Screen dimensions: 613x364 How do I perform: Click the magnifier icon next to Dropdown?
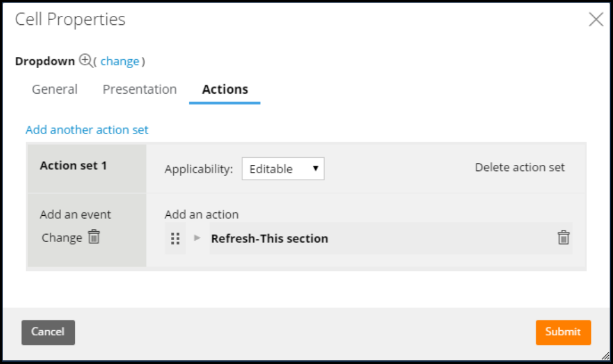(x=85, y=60)
